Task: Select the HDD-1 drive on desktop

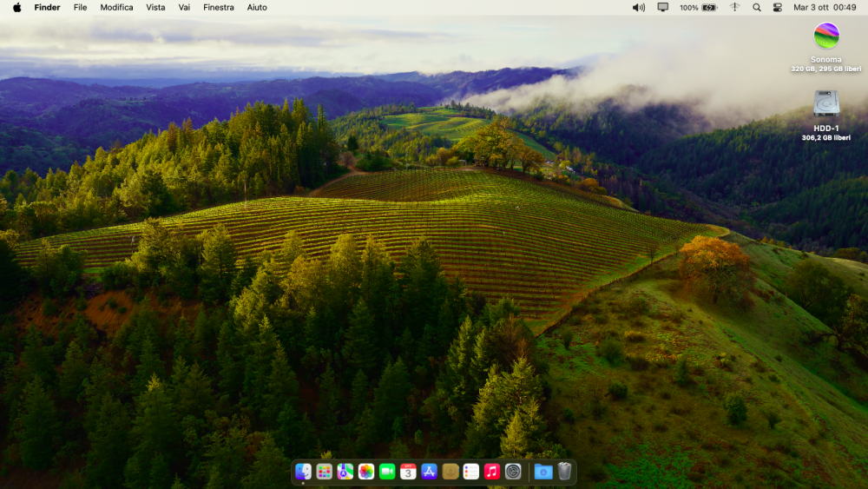Action: pos(826,103)
